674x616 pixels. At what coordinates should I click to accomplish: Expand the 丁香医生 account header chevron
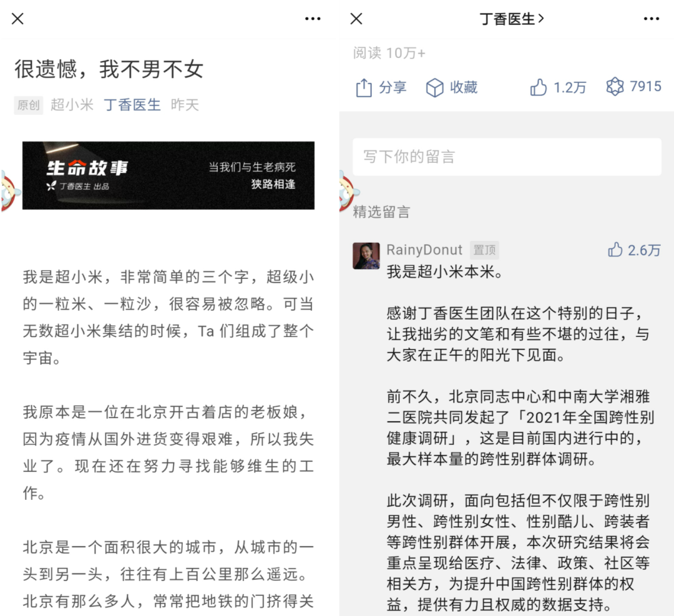[540, 19]
